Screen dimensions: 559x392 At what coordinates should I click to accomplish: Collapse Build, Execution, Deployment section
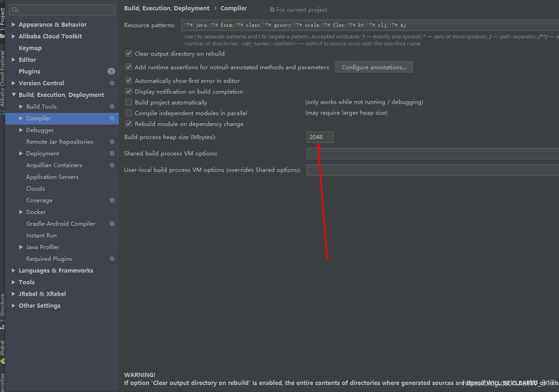point(14,95)
